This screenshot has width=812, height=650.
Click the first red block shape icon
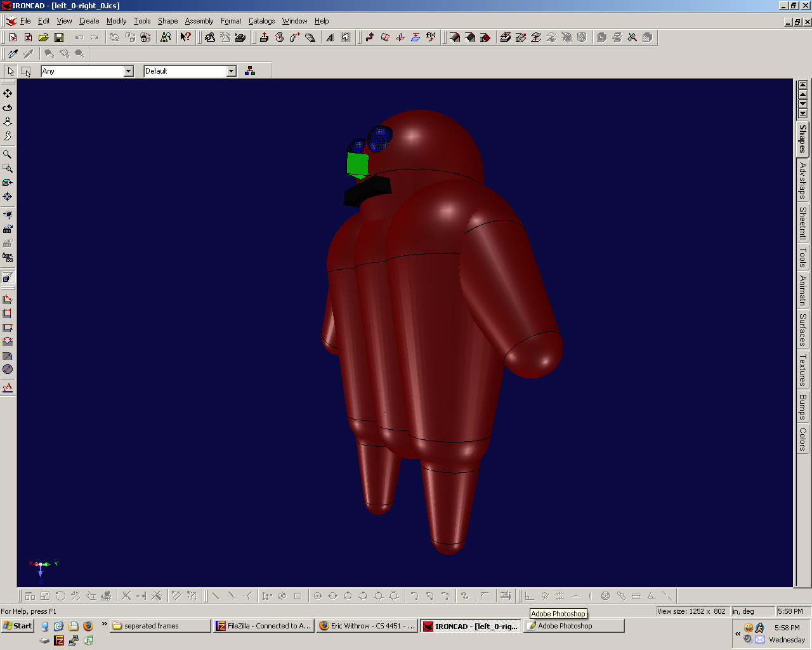pyautogui.click(x=455, y=37)
